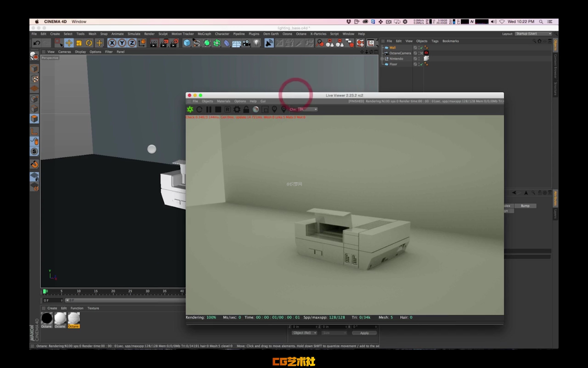Switch to Texture mode checkered cube
Viewport: 588px width, 368px height.
pos(34,79)
